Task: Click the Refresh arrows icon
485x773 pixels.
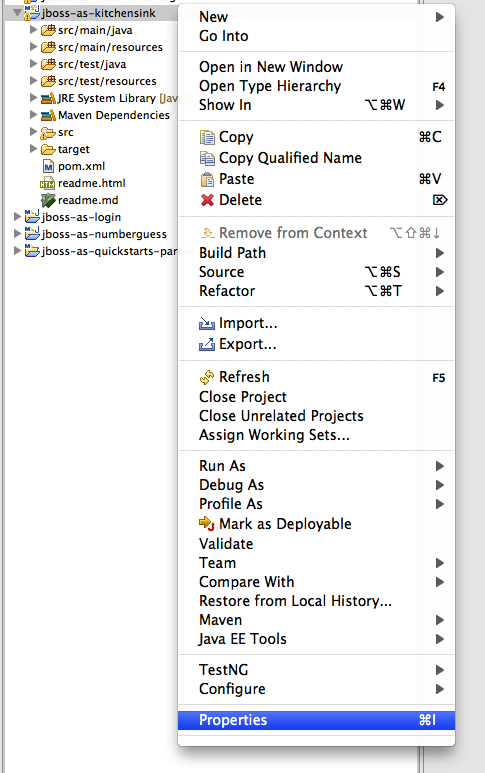Action: click(207, 377)
